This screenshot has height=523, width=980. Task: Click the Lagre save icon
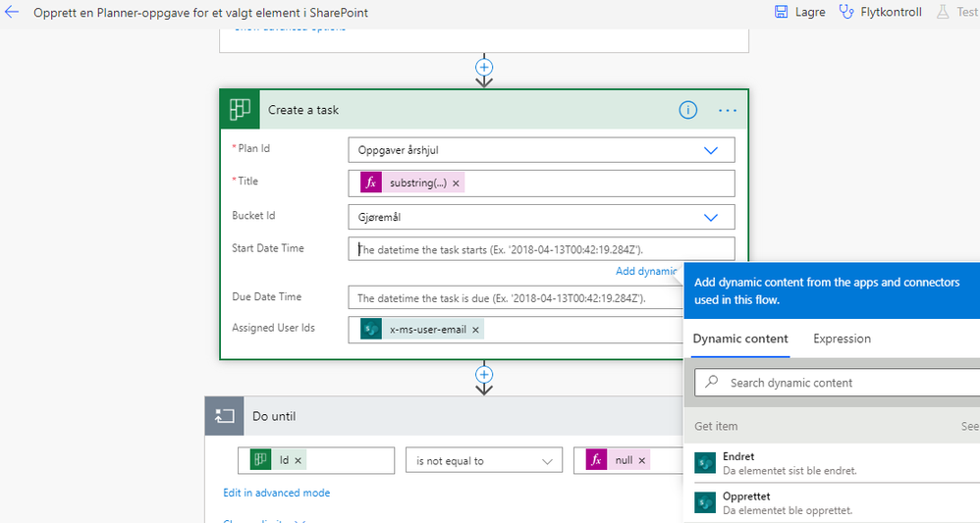782,13
